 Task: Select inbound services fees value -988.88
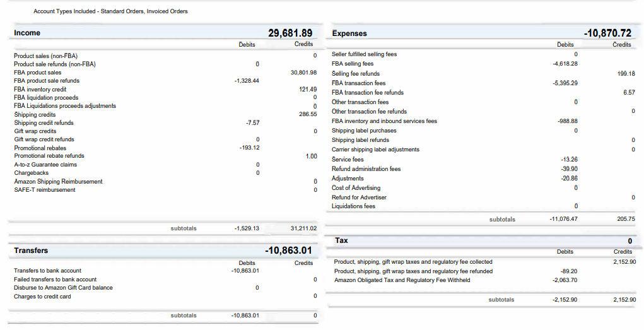coord(567,121)
